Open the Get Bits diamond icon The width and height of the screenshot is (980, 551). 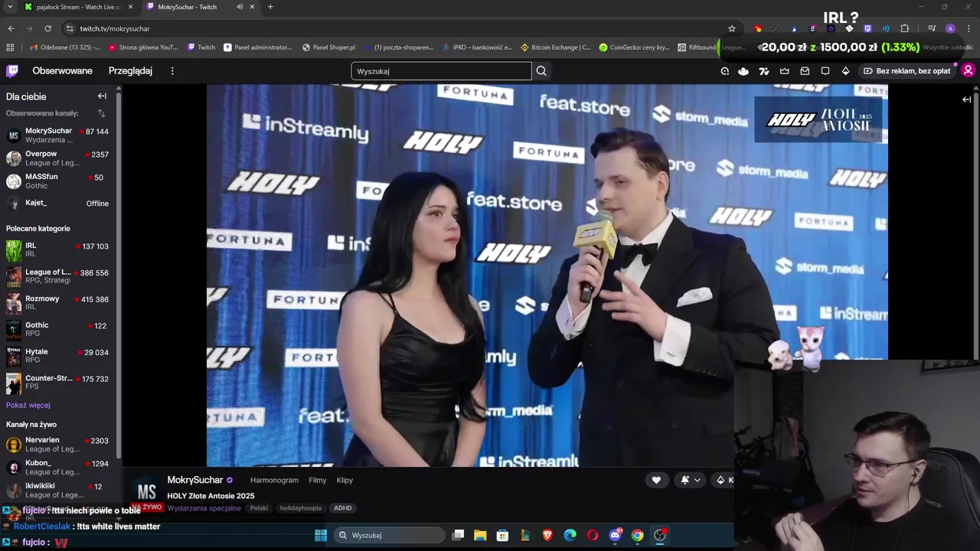845,71
